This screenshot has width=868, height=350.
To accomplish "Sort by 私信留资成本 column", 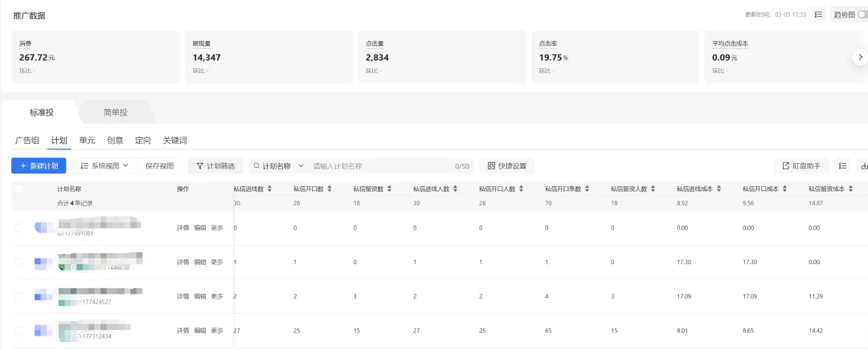I will [850, 189].
